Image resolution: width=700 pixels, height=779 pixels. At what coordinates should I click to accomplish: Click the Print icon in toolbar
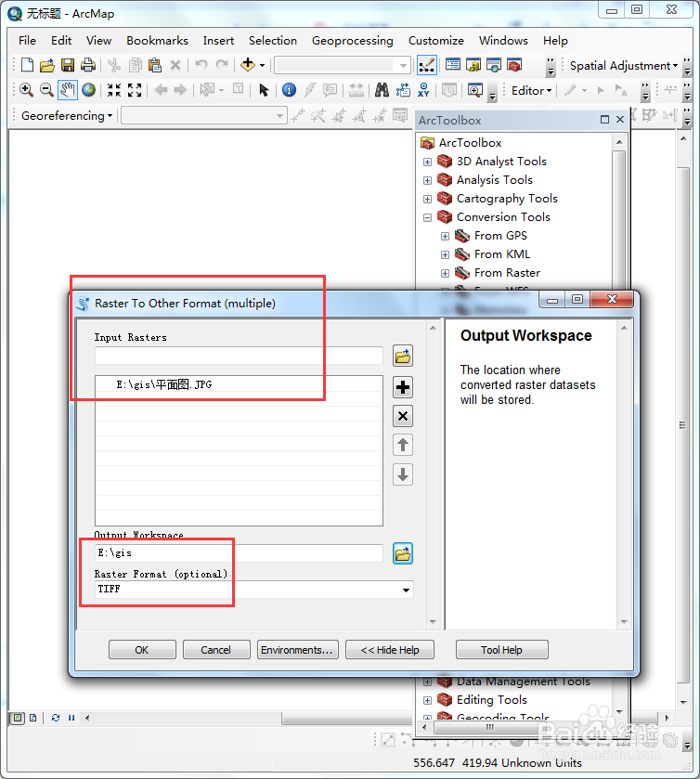(x=88, y=65)
